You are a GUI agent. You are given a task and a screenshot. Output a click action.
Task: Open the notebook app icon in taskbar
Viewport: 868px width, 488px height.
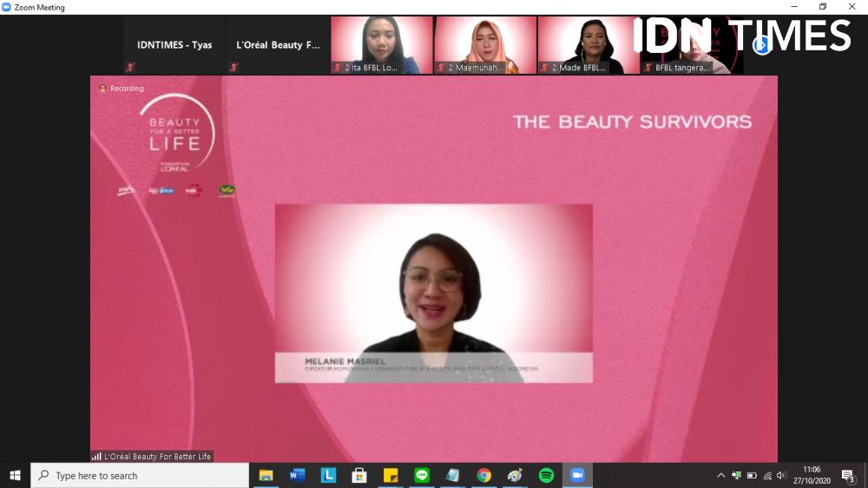pos(453,475)
